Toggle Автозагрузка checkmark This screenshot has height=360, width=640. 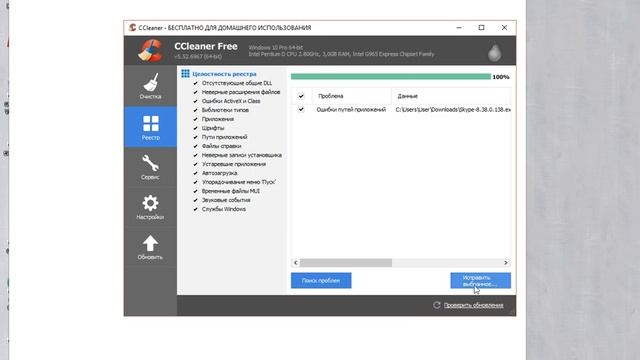[x=196, y=173]
